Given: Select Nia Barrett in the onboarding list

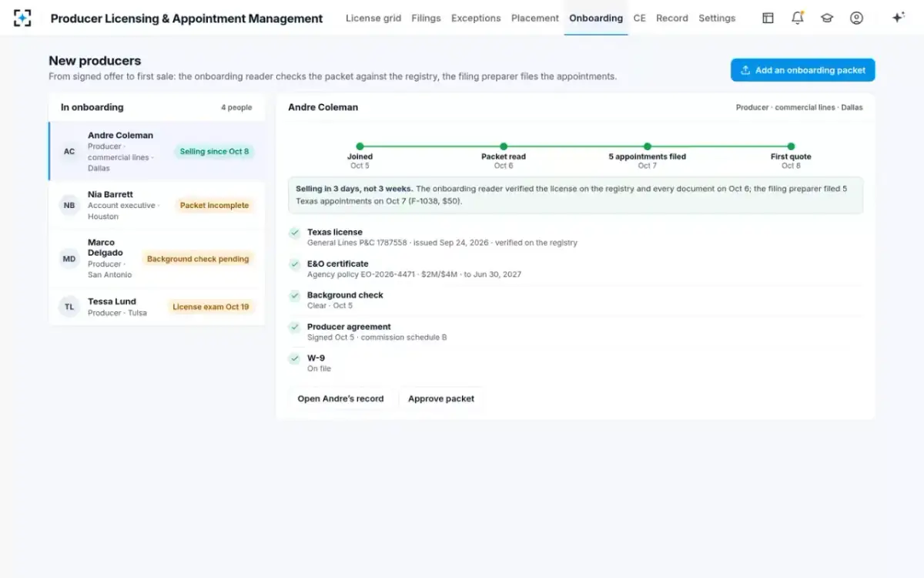Looking at the screenshot, I should [157, 205].
